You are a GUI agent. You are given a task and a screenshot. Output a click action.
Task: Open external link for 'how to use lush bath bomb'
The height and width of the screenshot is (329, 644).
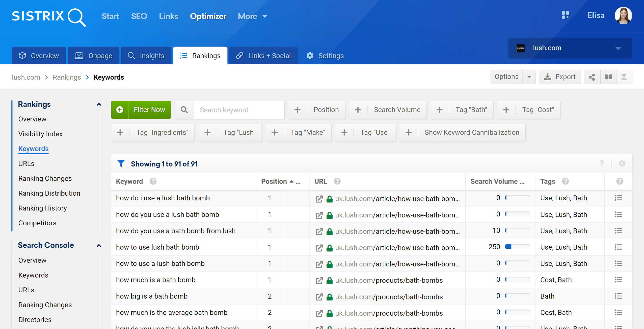point(319,248)
